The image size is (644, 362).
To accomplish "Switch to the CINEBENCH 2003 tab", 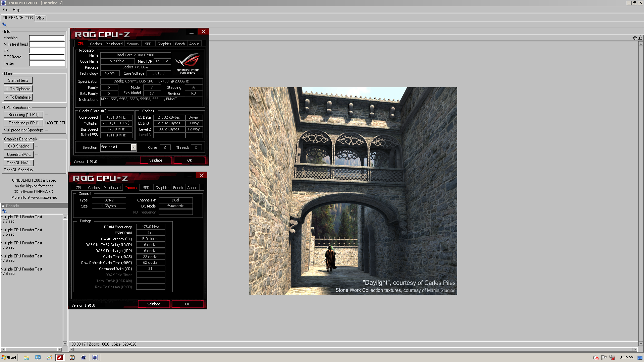I will click(x=18, y=18).
